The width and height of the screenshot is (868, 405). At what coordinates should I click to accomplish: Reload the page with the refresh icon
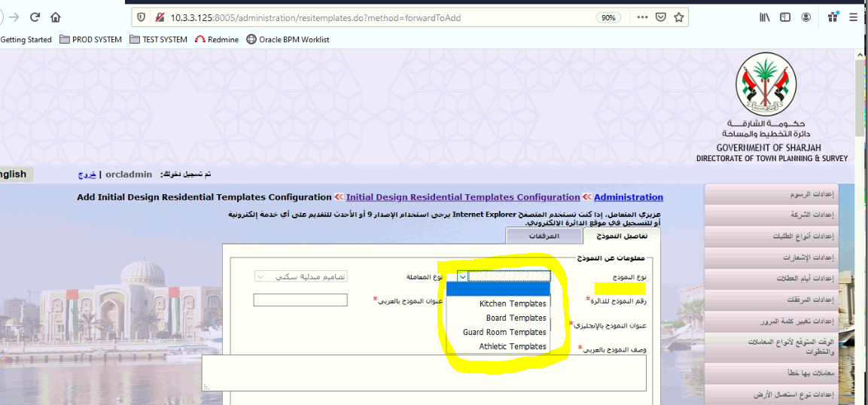point(35,17)
